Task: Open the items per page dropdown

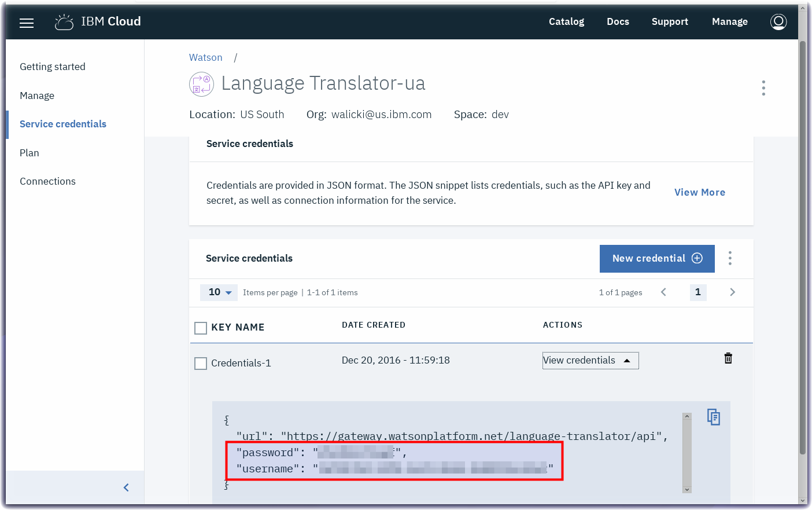Action: click(x=219, y=292)
